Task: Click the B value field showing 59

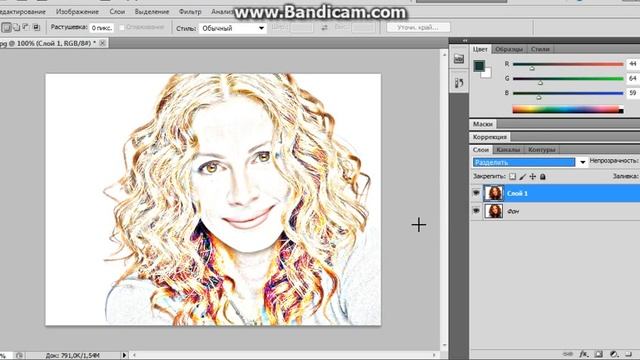Action: [633, 93]
